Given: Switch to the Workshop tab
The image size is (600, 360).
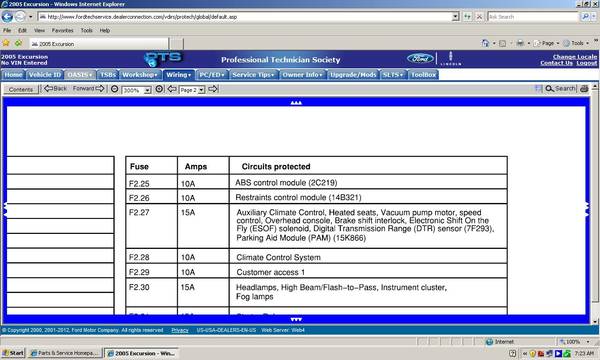Looking at the screenshot, I should point(140,75).
